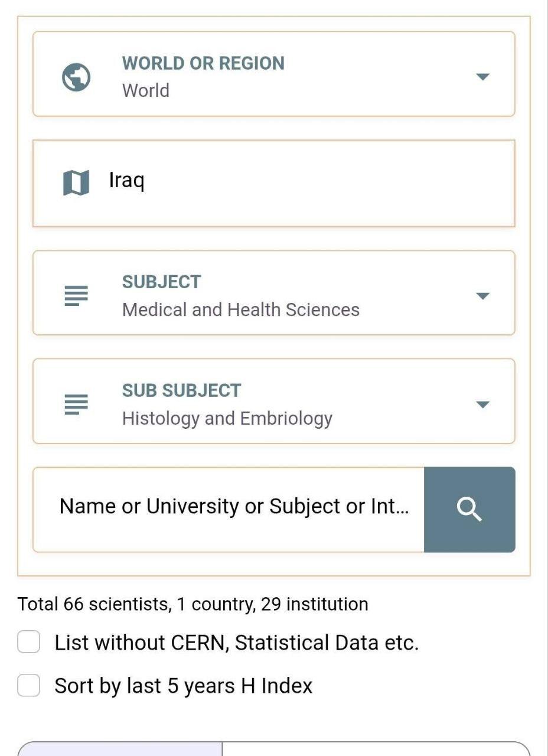
Task: Click the Total 66 scientists summary text
Action: (193, 604)
